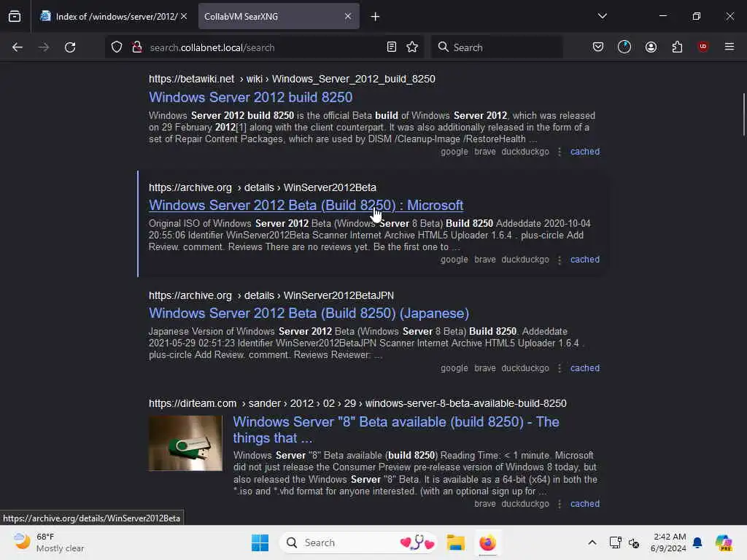Open cached link for the Japanese Beta result
Image resolution: width=747 pixels, height=560 pixels.
tap(585, 368)
